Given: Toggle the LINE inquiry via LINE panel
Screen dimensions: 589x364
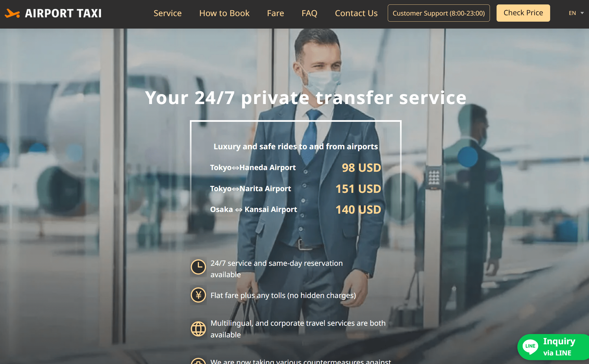Looking at the screenshot, I should tap(552, 347).
